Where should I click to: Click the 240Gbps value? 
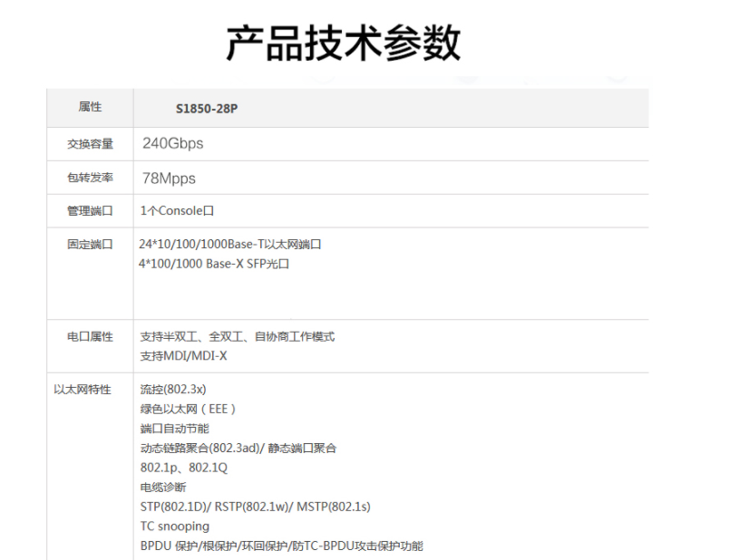coord(172,143)
